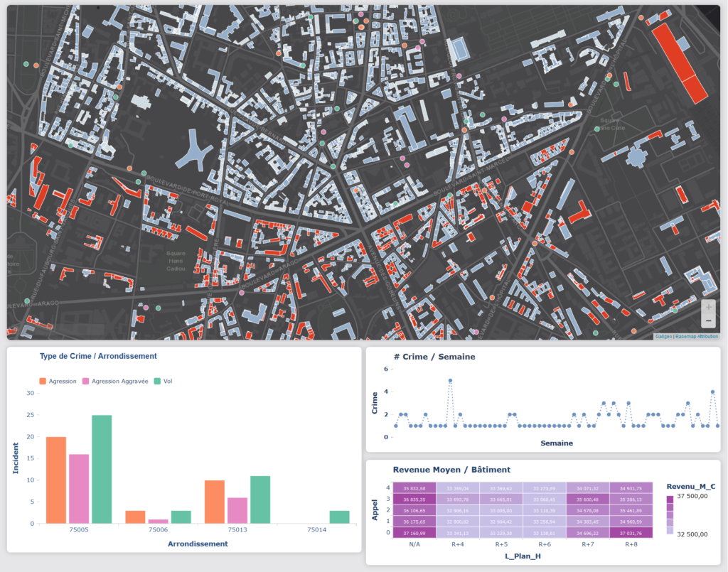The height and width of the screenshot is (572, 728).
Task: Select heatmap cell 34 931,75
Action: coord(631,488)
